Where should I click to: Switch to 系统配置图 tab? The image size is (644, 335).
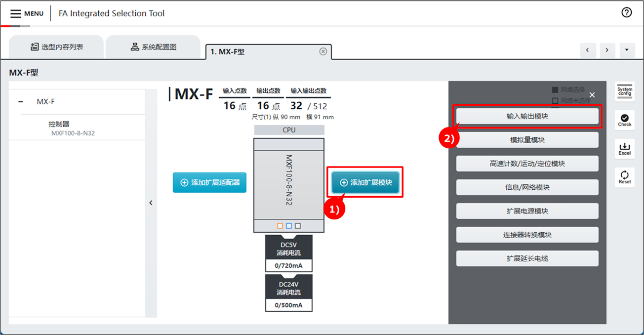click(153, 47)
